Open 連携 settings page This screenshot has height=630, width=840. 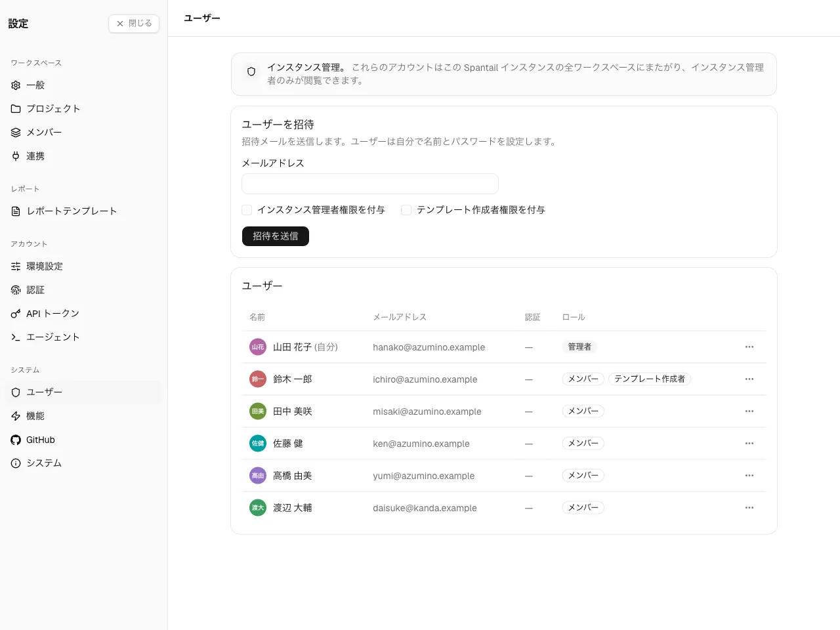pyautogui.click(x=83, y=156)
